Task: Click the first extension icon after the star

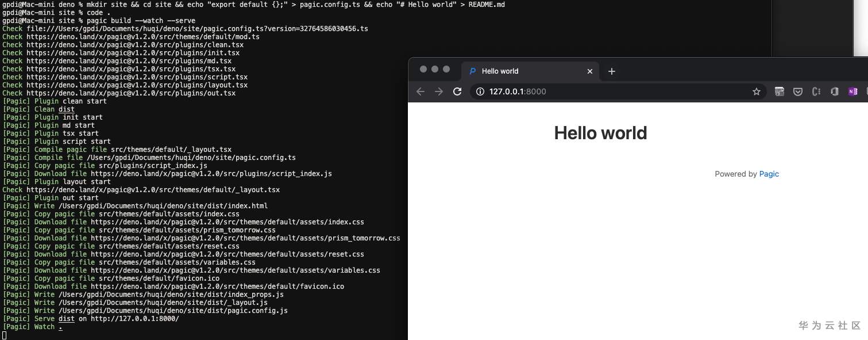Action: [x=780, y=91]
